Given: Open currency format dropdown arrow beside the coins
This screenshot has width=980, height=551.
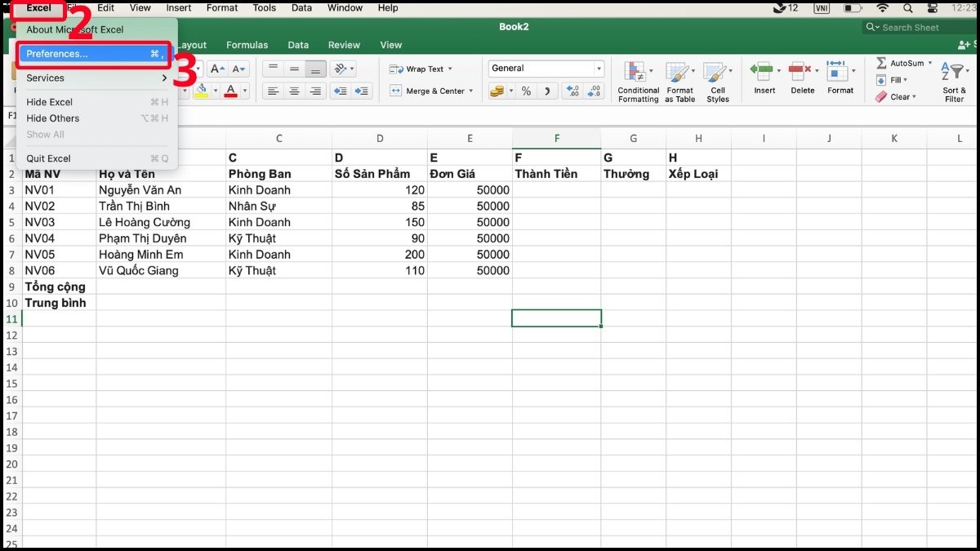Looking at the screenshot, I should (511, 91).
